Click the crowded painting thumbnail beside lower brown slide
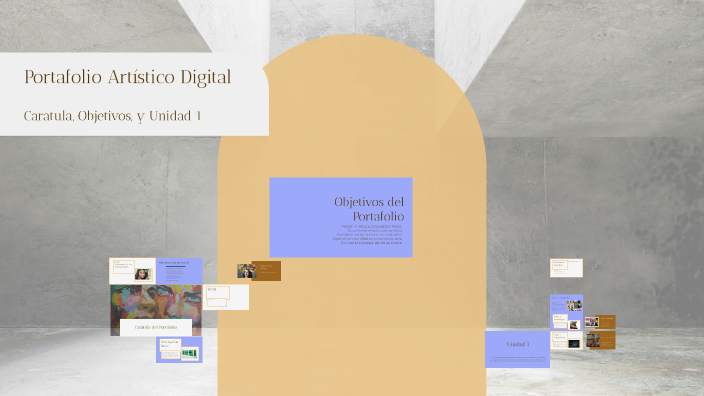 pos(593,340)
